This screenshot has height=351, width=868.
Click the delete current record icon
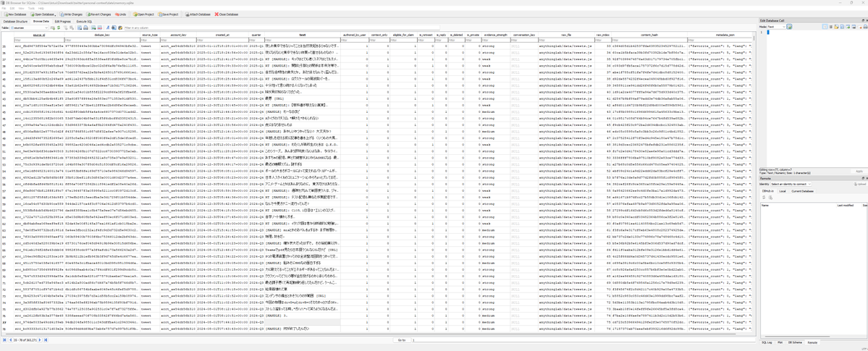100,27
